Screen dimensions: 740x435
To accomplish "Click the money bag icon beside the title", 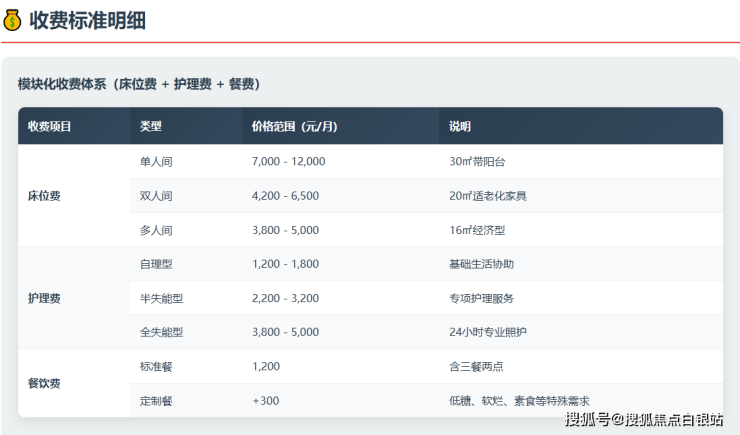I will tap(13, 20).
